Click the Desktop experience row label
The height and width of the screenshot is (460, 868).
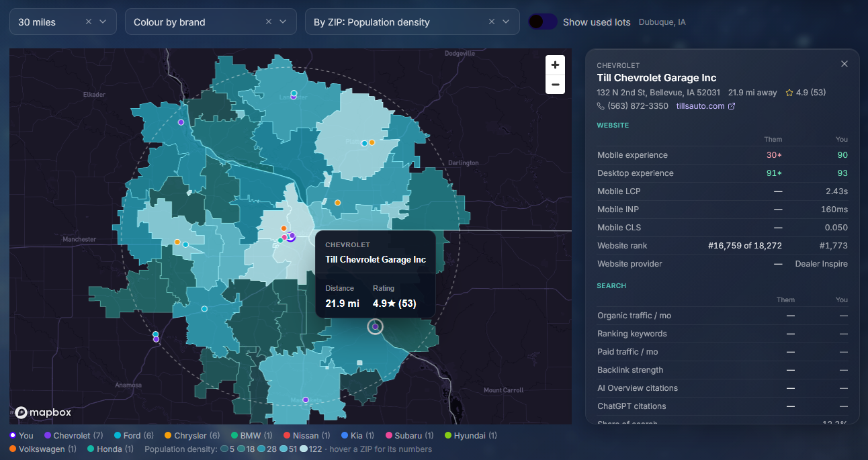coord(635,173)
